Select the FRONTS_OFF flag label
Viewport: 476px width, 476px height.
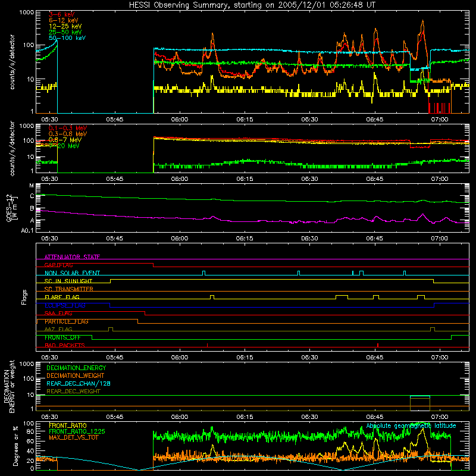62,337
